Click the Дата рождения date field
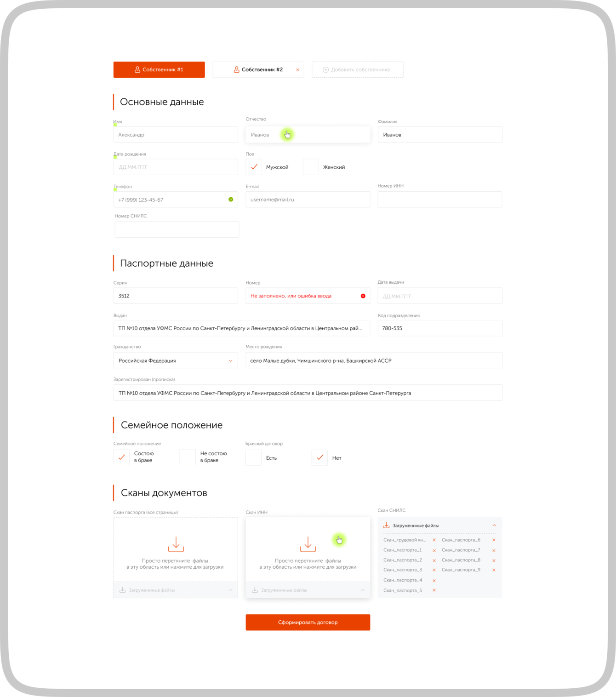 [x=176, y=167]
